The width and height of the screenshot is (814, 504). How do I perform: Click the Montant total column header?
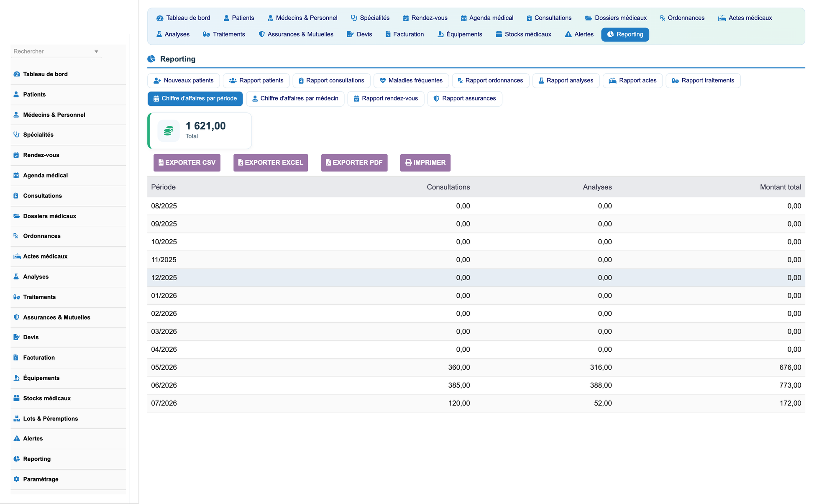pos(781,187)
